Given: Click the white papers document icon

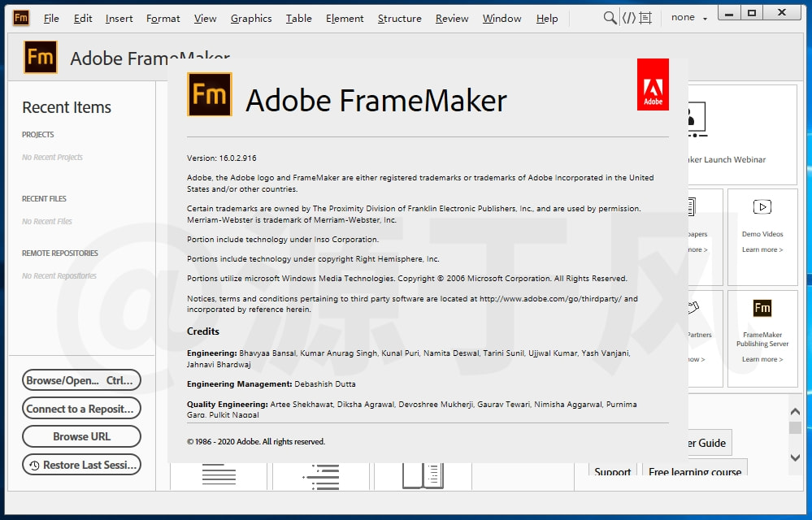Looking at the screenshot, I should 692,207.
